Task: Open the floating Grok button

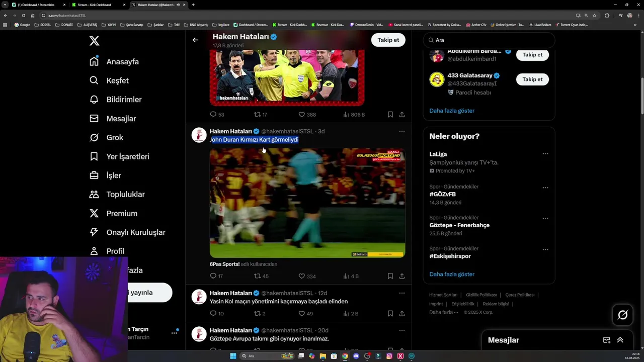Action: tap(623, 315)
